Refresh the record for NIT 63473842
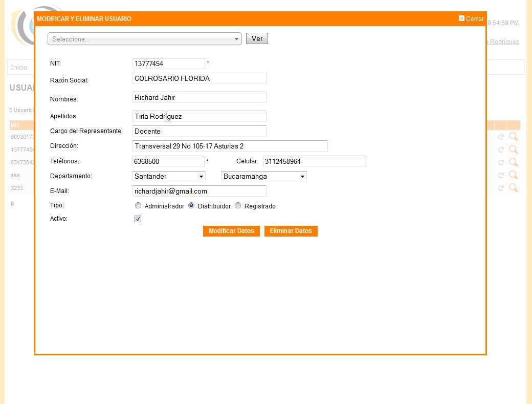Image resolution: width=532 pixels, height=404 pixels. [x=501, y=162]
